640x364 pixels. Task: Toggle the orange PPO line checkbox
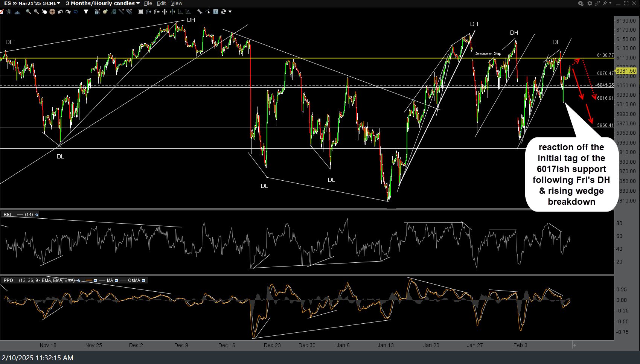pos(95,280)
